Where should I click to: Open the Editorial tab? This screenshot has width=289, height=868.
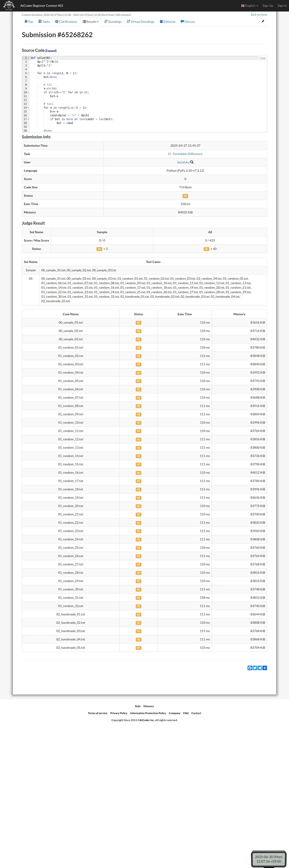click(167, 22)
